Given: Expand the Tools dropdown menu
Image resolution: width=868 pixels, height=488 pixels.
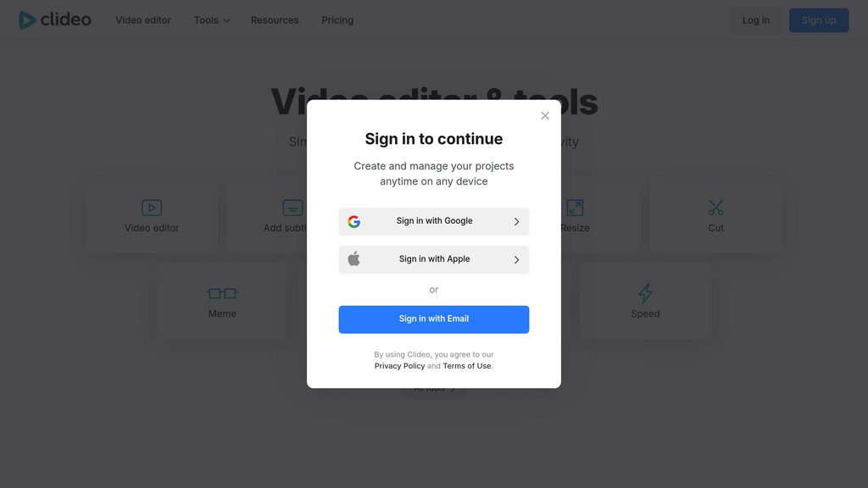Looking at the screenshot, I should point(212,20).
